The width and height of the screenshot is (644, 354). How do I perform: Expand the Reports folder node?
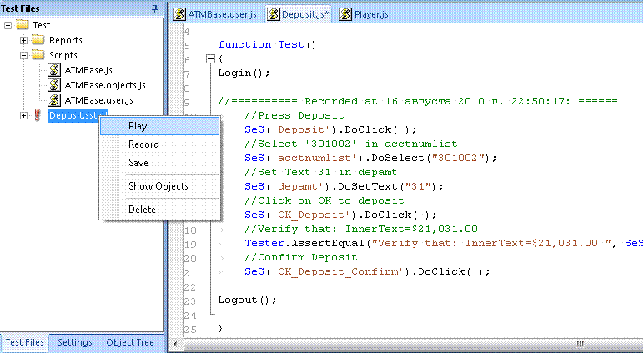coord(23,40)
